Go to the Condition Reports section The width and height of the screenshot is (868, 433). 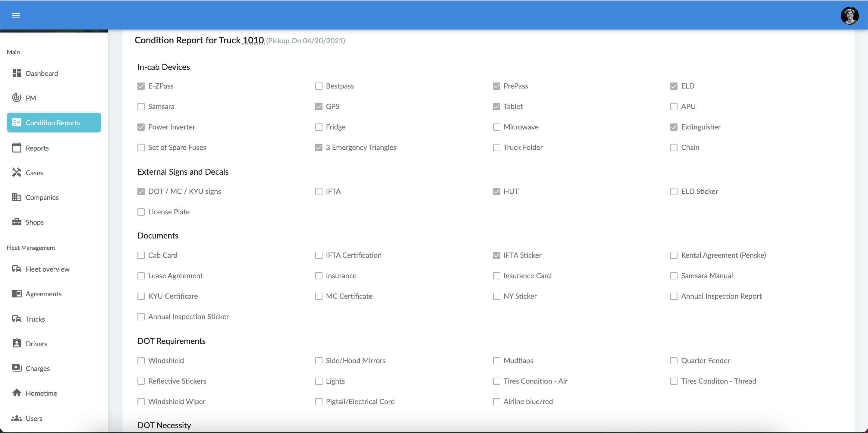click(x=53, y=123)
